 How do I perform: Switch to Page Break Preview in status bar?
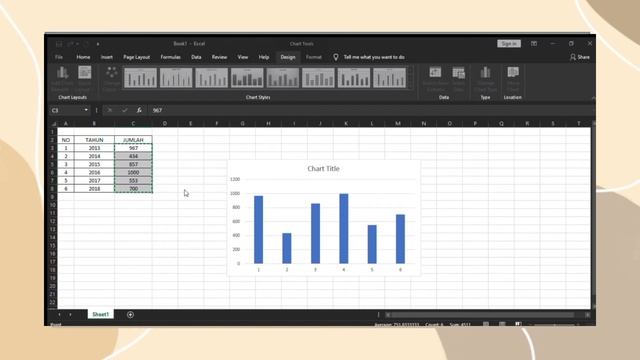518,324
